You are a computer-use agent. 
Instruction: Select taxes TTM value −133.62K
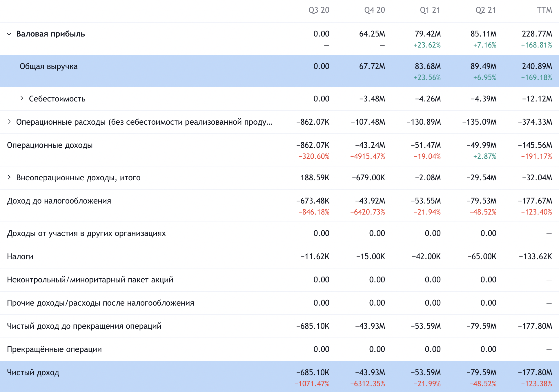(x=536, y=257)
